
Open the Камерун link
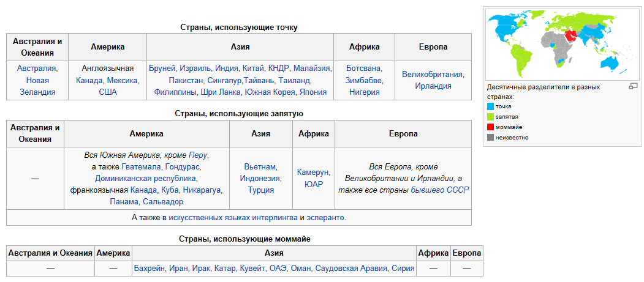point(313,173)
